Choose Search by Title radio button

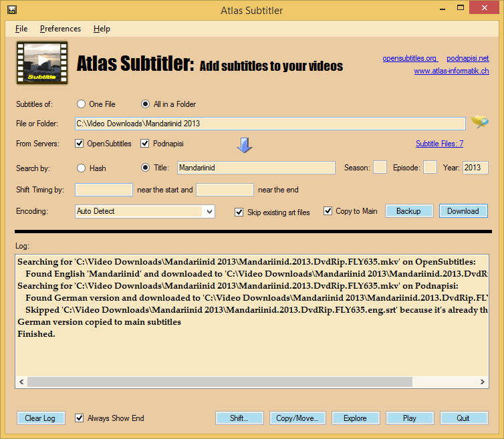click(145, 168)
